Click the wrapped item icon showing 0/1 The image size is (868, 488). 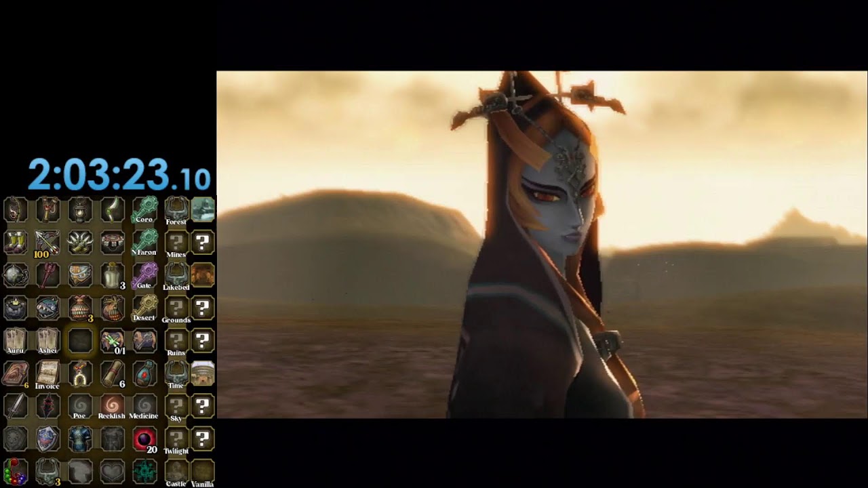tap(113, 341)
